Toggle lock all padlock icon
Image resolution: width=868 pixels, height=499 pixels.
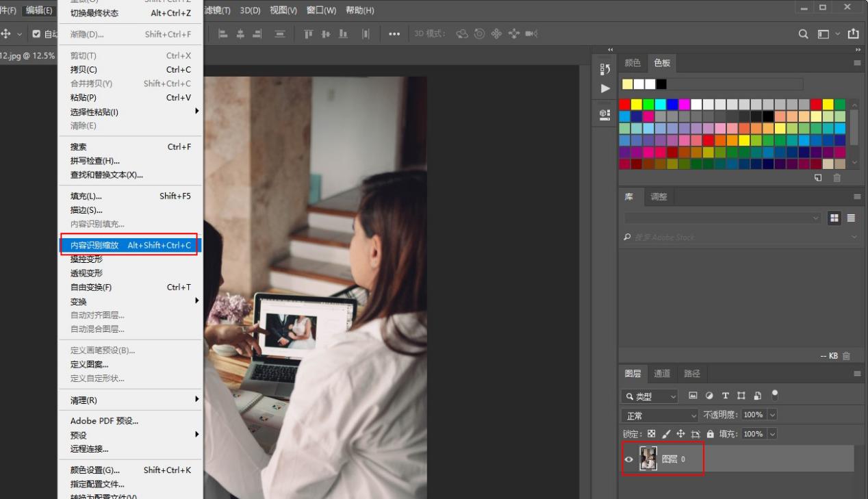point(711,434)
